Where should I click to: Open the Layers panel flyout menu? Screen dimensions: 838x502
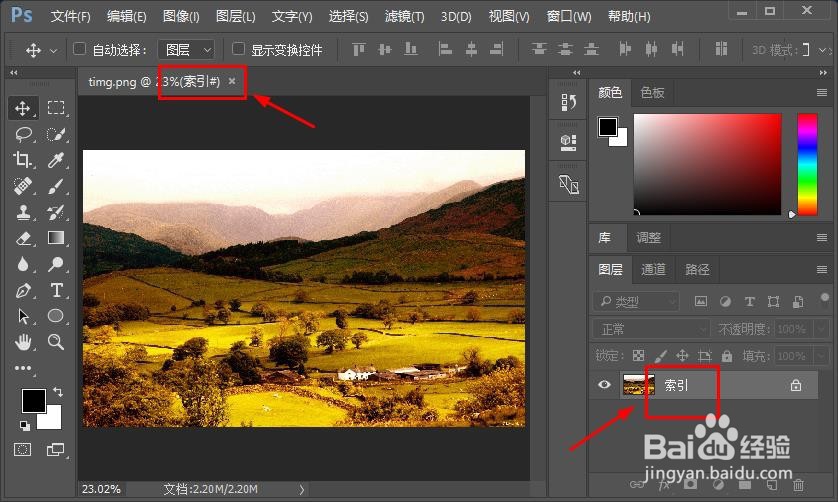[x=822, y=269]
